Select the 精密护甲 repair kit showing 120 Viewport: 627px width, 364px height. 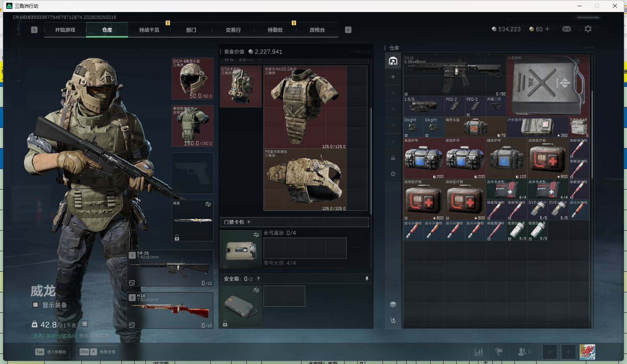(x=506, y=158)
